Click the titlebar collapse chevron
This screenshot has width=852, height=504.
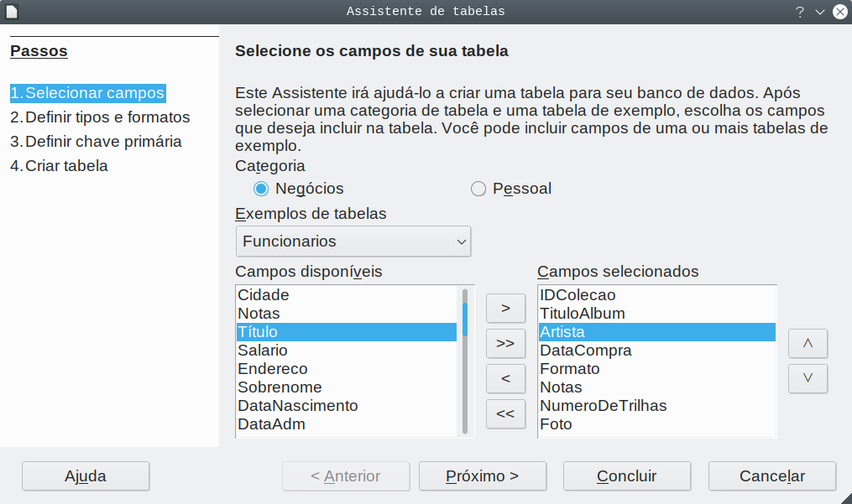[820, 12]
